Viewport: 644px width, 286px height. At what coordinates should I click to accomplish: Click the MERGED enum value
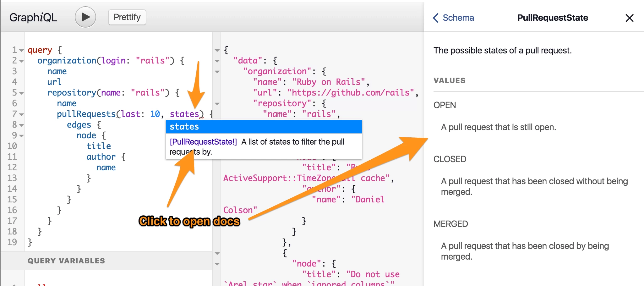(x=450, y=224)
